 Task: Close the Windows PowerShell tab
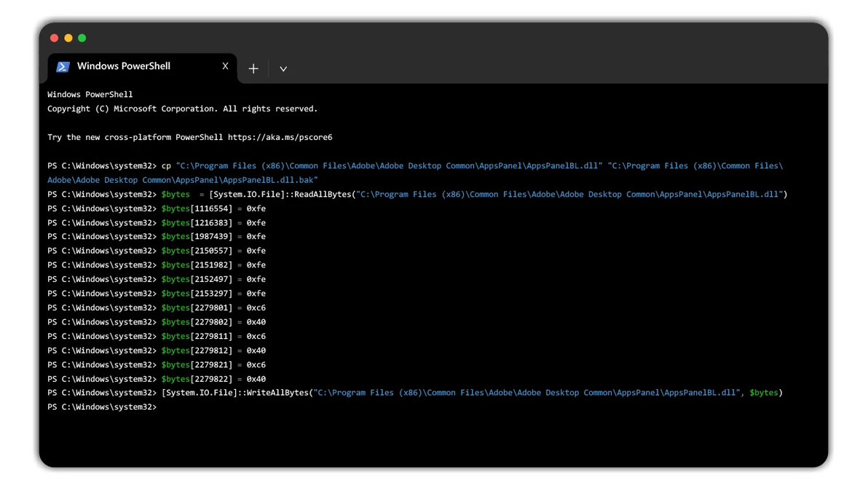tap(225, 66)
